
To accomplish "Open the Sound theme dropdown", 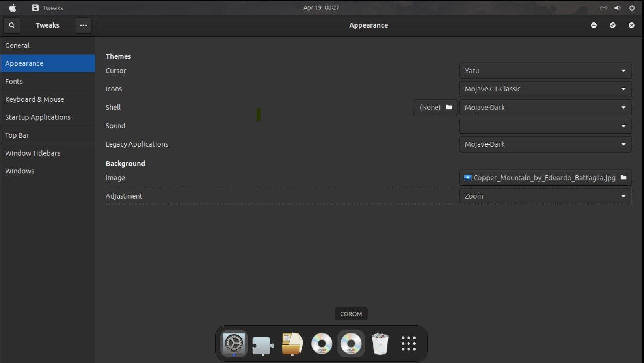I will tap(545, 126).
